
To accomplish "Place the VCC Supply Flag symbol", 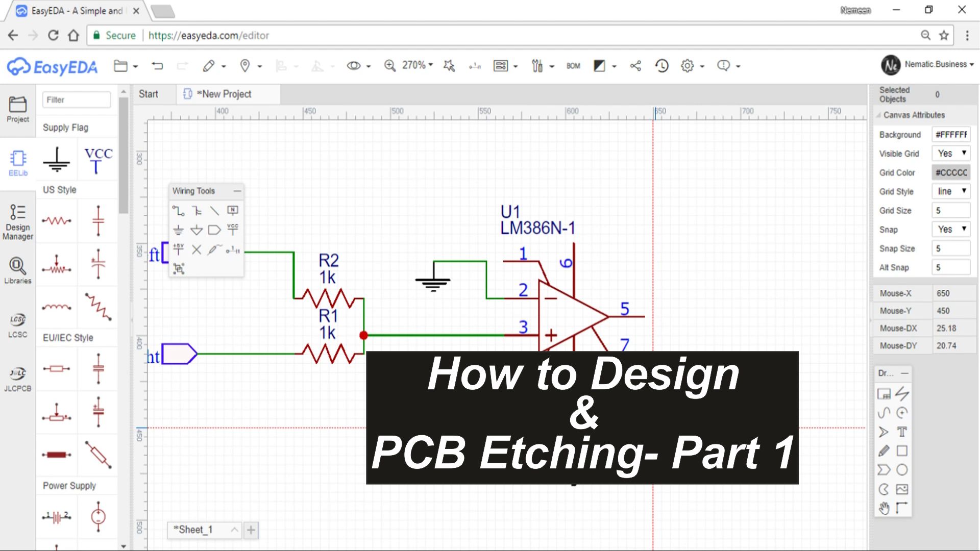I will coord(98,160).
